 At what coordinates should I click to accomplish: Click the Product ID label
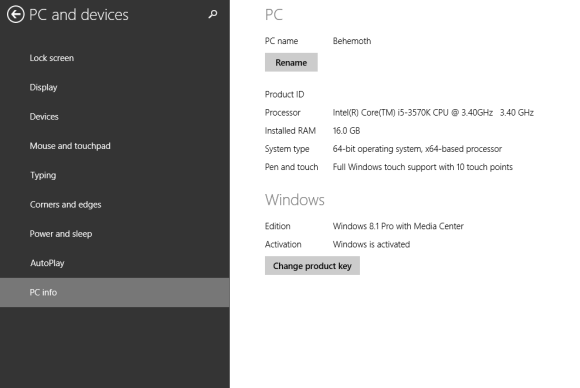pyautogui.click(x=284, y=94)
